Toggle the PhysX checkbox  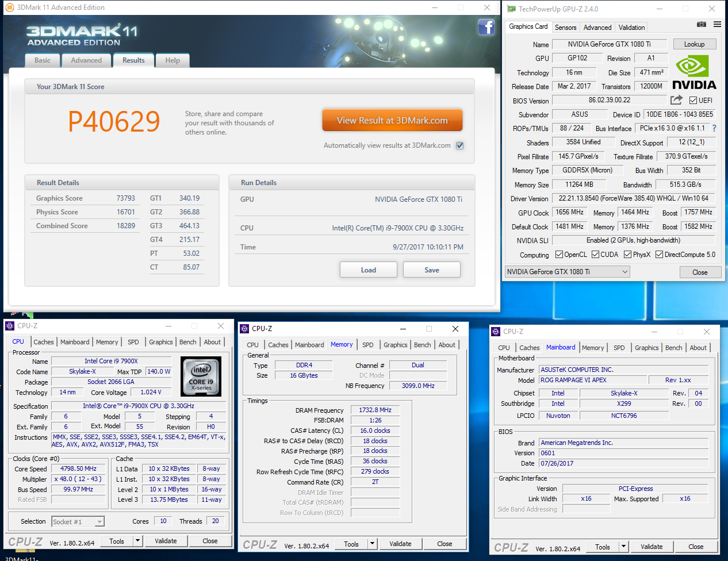pos(627,255)
